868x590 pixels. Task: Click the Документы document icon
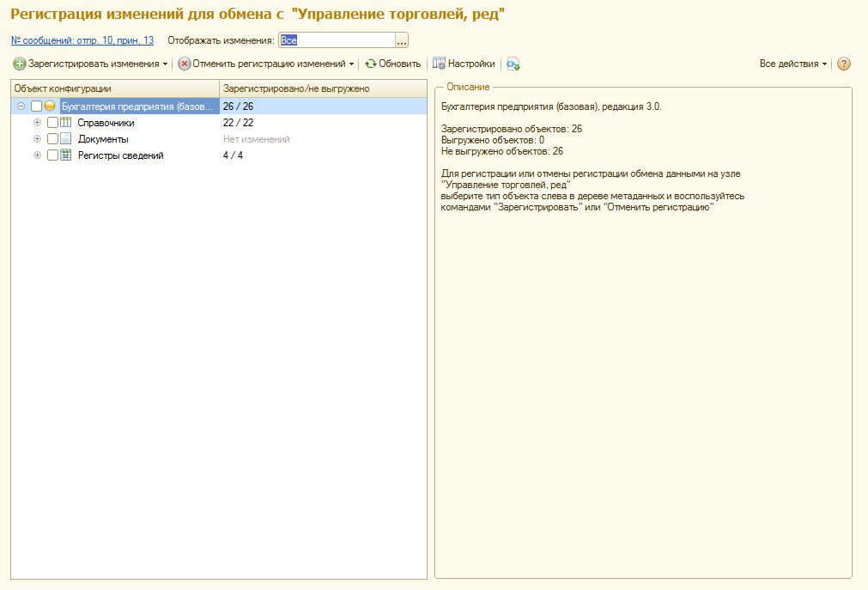pos(66,138)
